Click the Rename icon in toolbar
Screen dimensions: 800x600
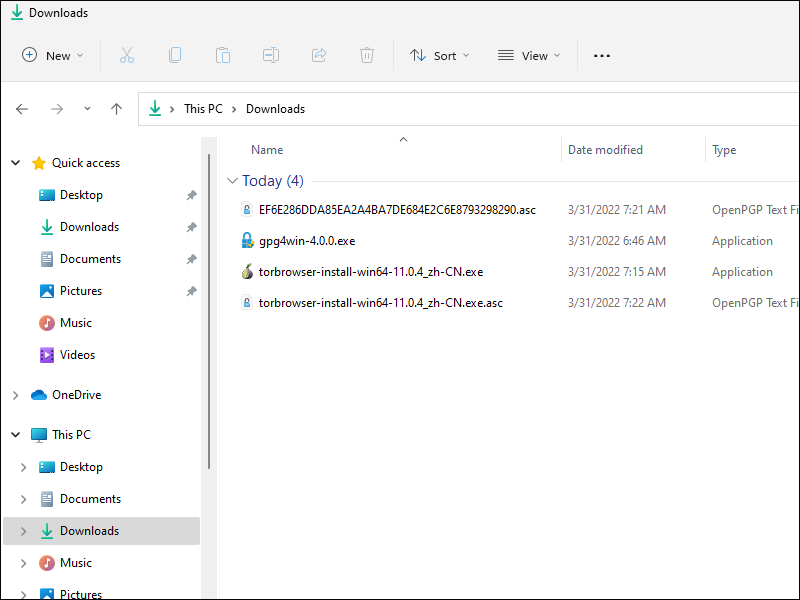point(271,56)
